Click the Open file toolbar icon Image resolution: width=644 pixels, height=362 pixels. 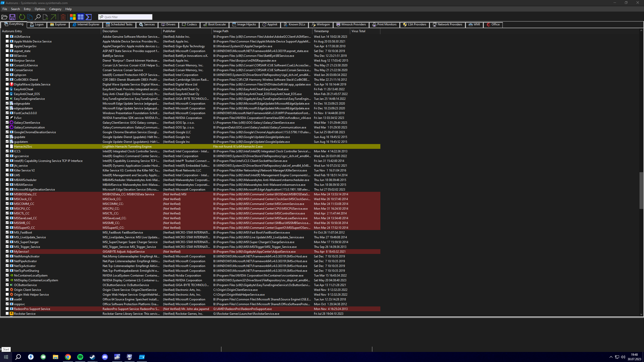pos(4,17)
